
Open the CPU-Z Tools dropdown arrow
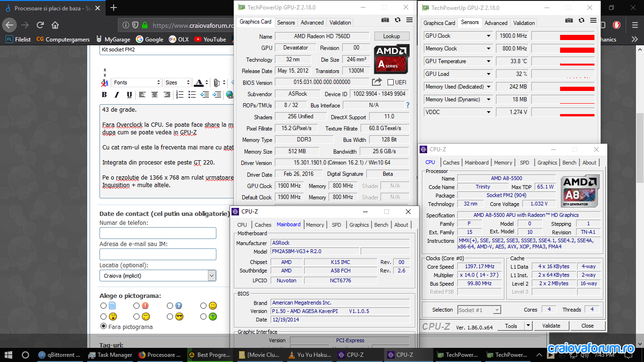tap(528, 326)
